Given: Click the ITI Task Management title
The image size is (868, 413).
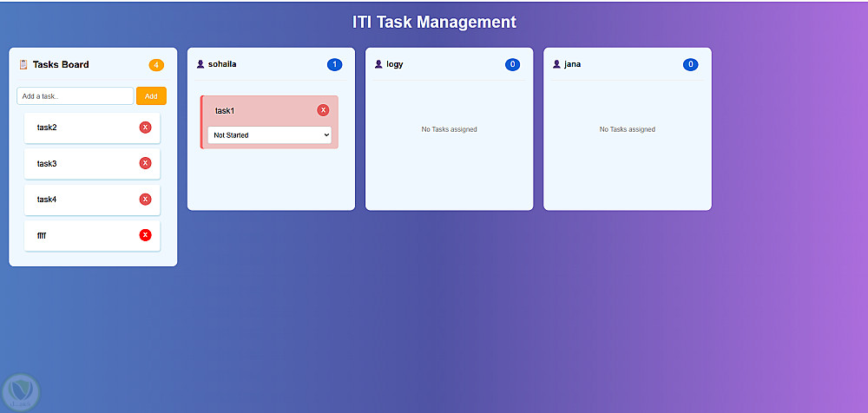Looking at the screenshot, I should 434,23.
